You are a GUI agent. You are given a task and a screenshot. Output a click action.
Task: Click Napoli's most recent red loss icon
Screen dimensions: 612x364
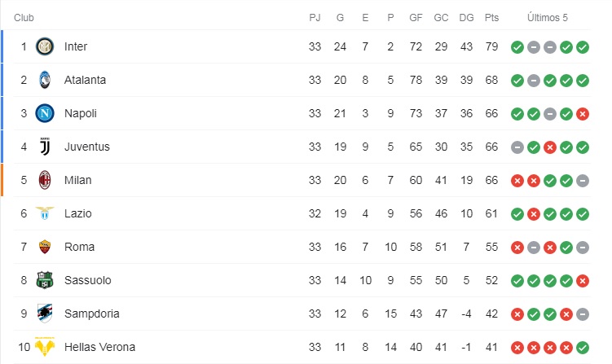point(583,114)
